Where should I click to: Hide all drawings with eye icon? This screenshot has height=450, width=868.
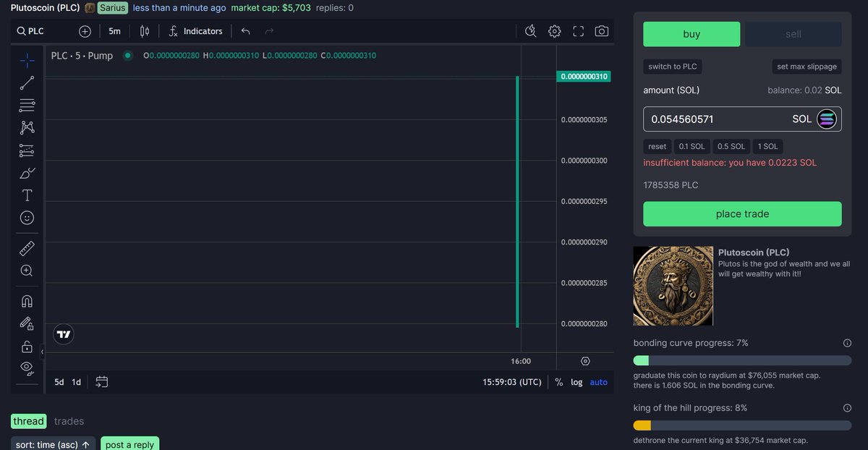[x=27, y=368]
